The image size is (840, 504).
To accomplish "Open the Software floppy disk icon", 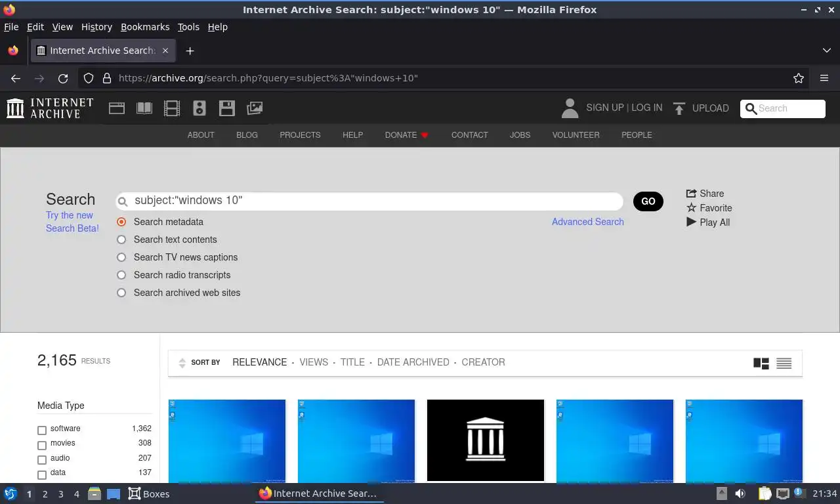I will 227,108.
